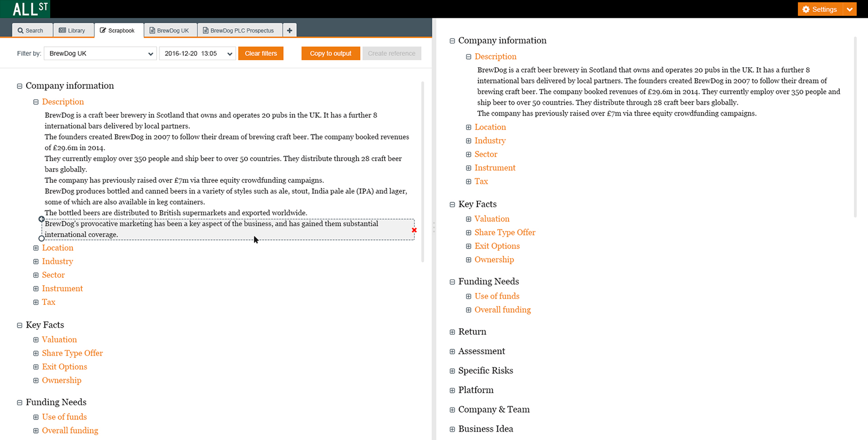Expand the Valuation section in left panel
Viewport: 868px width, 440px height.
click(x=36, y=340)
